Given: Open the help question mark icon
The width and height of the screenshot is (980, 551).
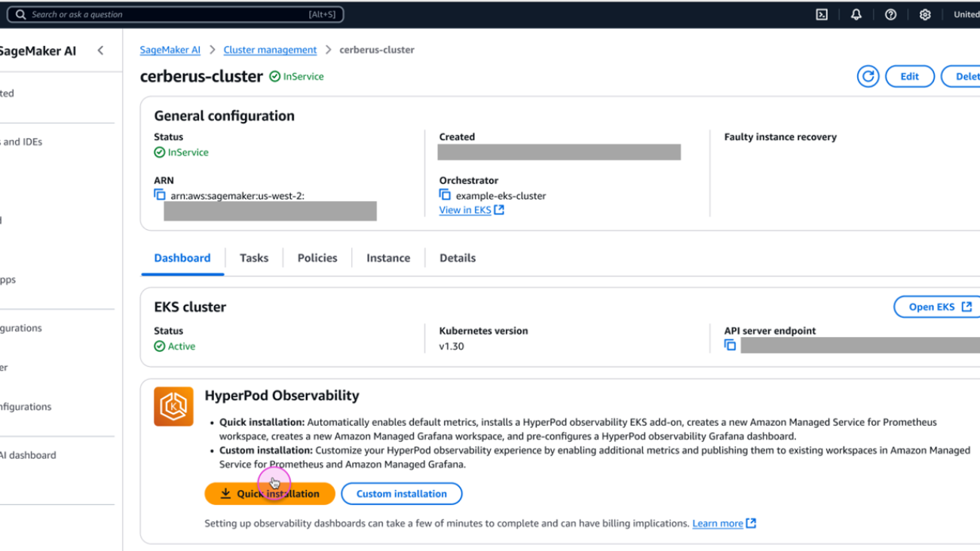Looking at the screenshot, I should 890,14.
